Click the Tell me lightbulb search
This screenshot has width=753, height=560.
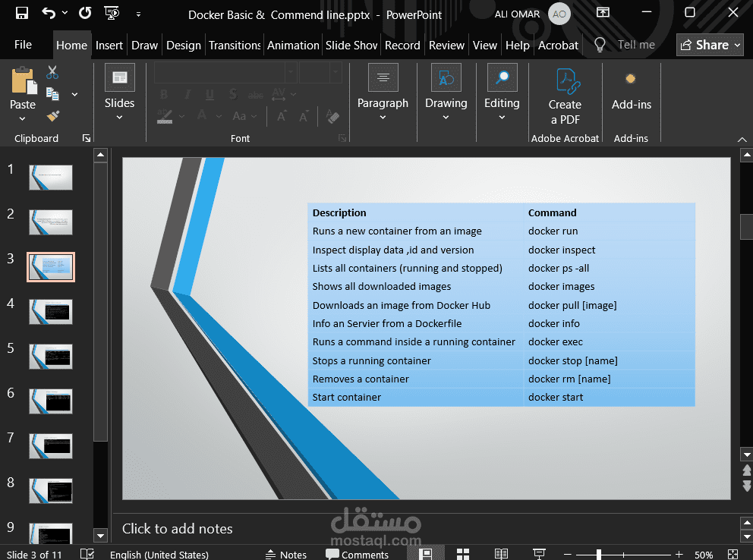[600, 45]
